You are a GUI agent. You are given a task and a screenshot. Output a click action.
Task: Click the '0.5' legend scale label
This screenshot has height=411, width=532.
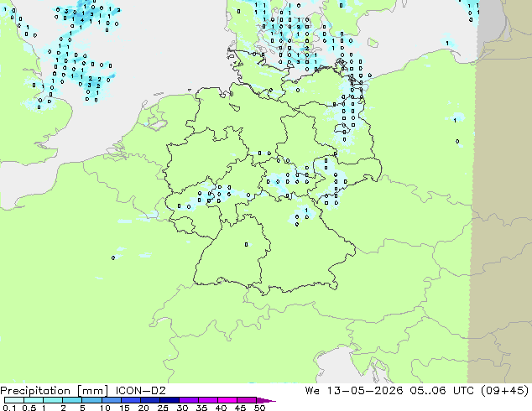(x=29, y=408)
